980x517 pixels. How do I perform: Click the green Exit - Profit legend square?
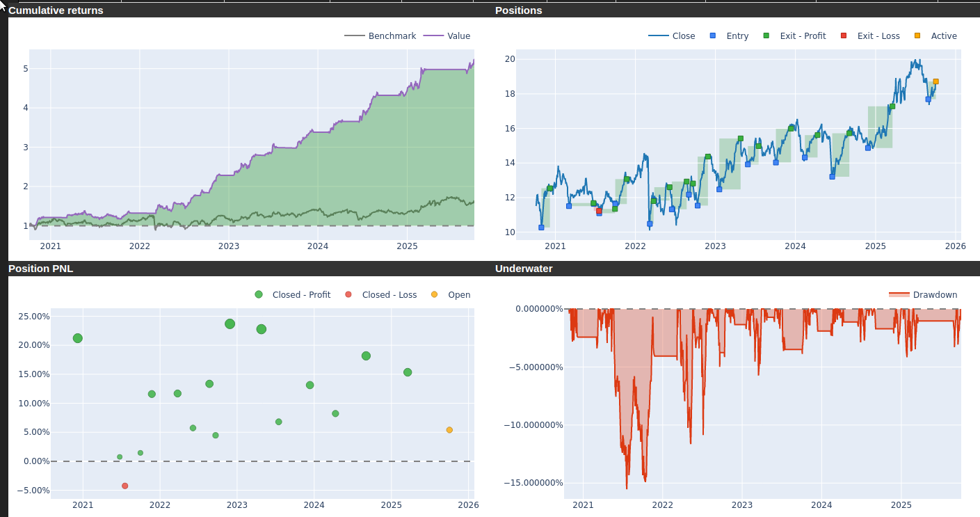click(766, 36)
